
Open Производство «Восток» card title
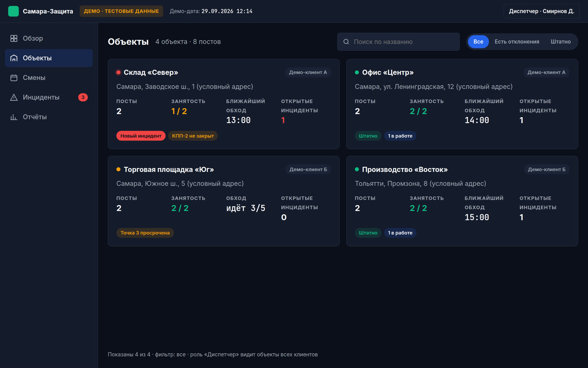click(405, 169)
